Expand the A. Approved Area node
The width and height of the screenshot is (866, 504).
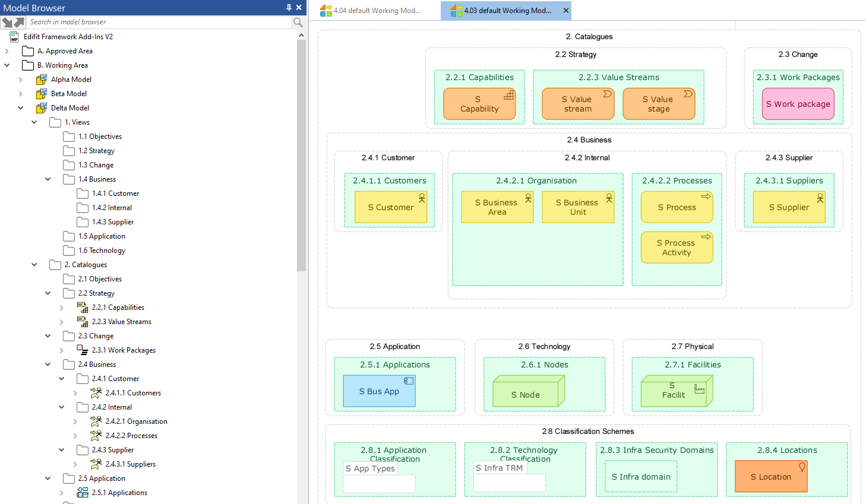pyautogui.click(x=7, y=51)
